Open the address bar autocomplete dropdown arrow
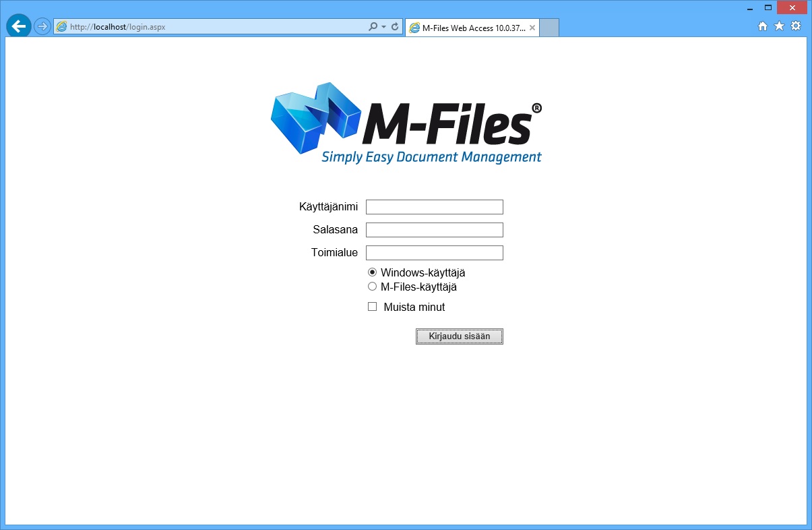Image resolution: width=812 pixels, height=530 pixels. point(383,27)
